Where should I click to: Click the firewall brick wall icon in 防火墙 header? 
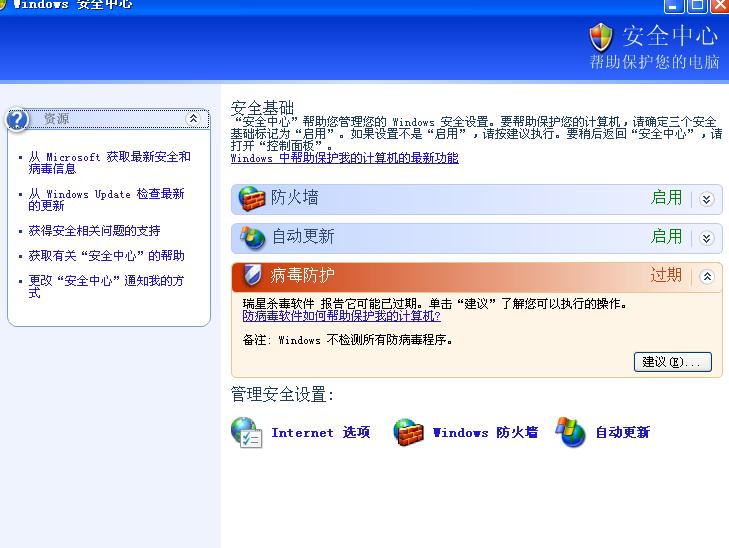pyautogui.click(x=252, y=198)
